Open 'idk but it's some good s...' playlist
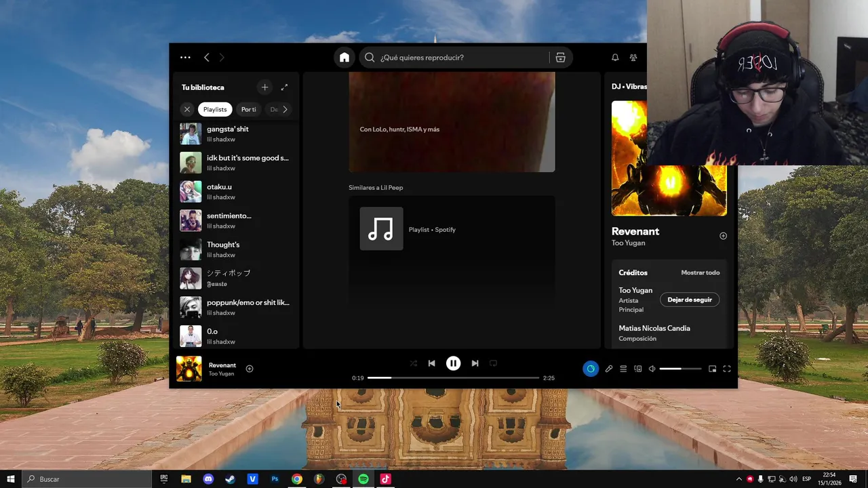The width and height of the screenshot is (868, 488). pos(236,163)
